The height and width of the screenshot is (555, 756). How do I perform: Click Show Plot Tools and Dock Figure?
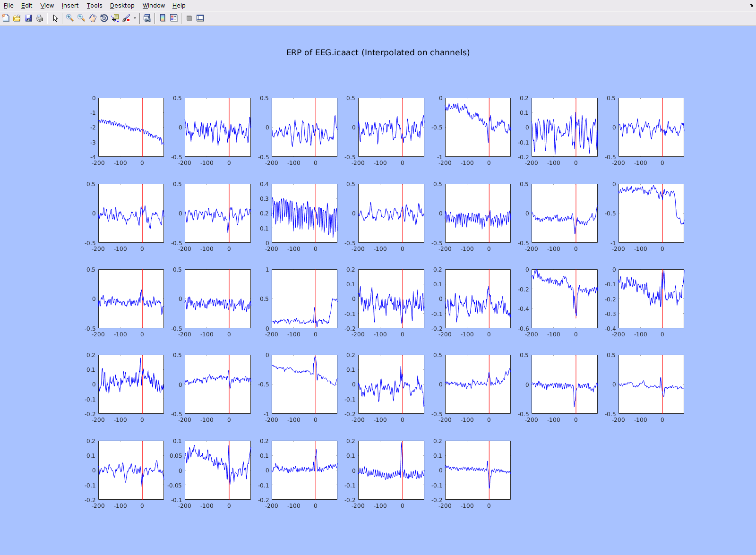200,18
